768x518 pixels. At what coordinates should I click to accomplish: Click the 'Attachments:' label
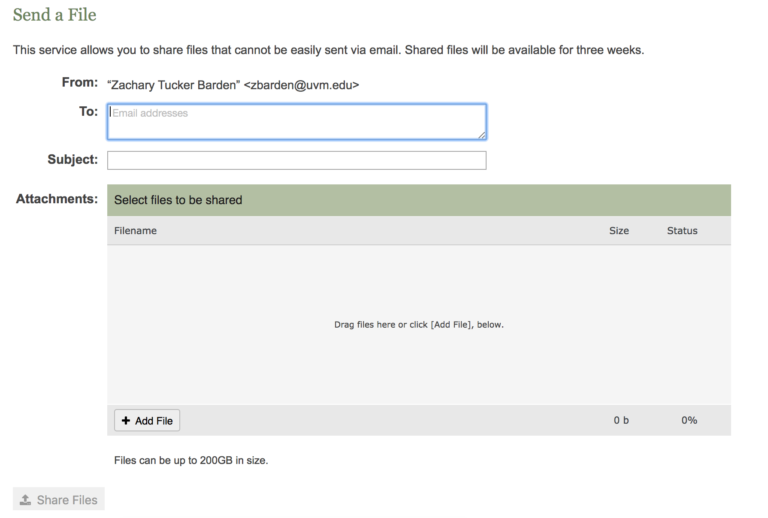point(56,199)
